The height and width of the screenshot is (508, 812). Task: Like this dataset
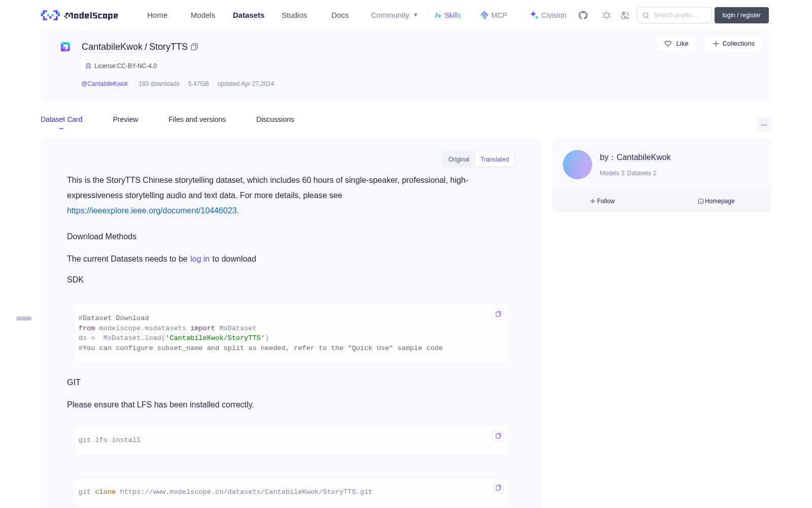click(675, 44)
